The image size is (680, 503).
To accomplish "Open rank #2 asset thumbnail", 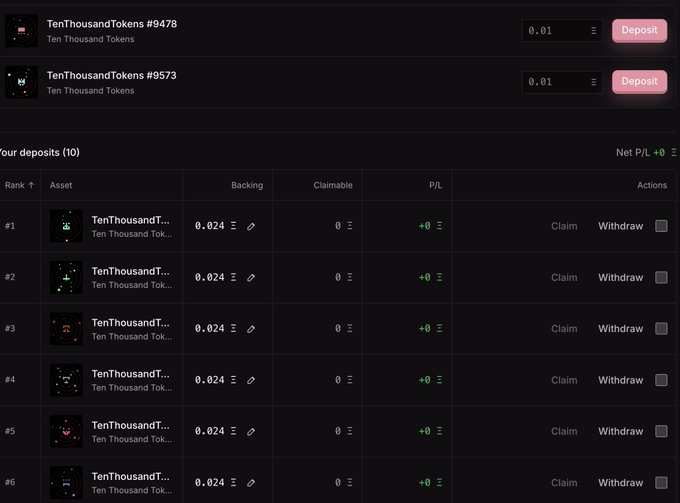I will (x=66, y=278).
